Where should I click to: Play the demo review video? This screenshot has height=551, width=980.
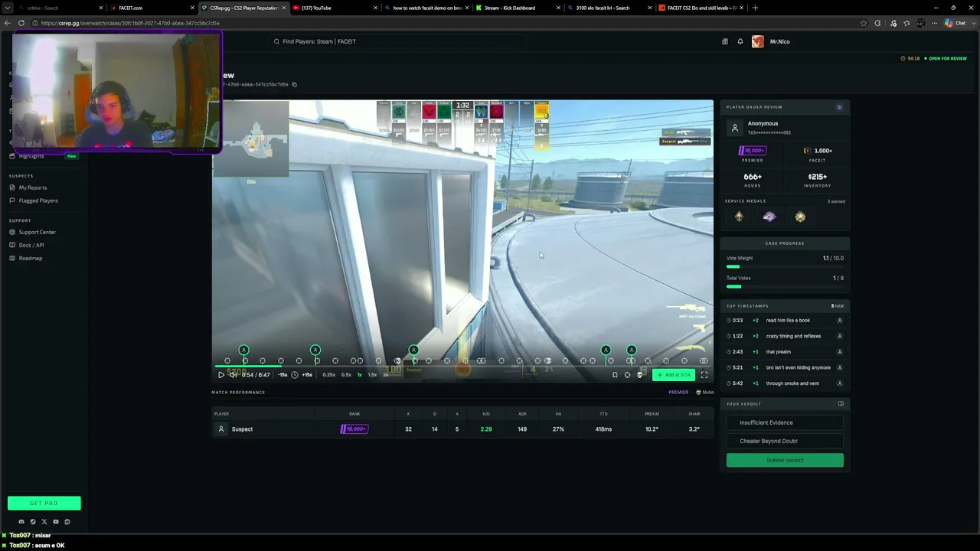click(221, 375)
